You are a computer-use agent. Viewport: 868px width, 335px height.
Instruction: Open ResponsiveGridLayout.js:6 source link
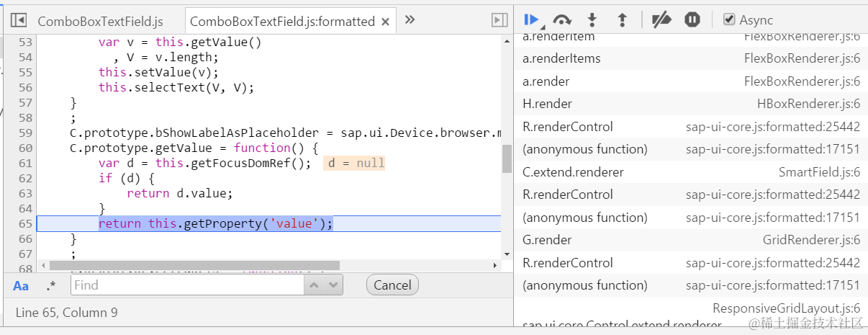pos(787,308)
